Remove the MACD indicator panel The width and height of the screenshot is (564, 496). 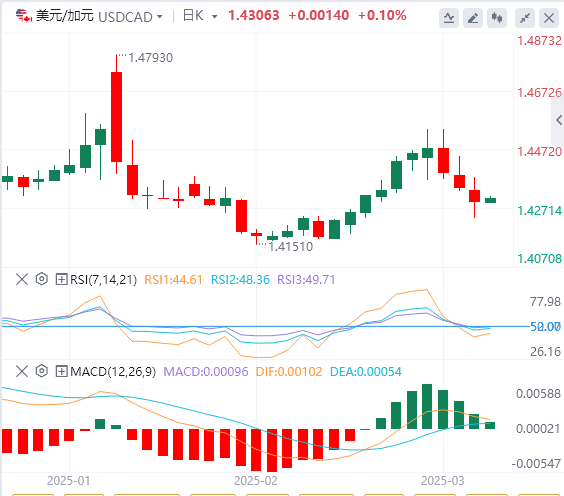(22, 371)
